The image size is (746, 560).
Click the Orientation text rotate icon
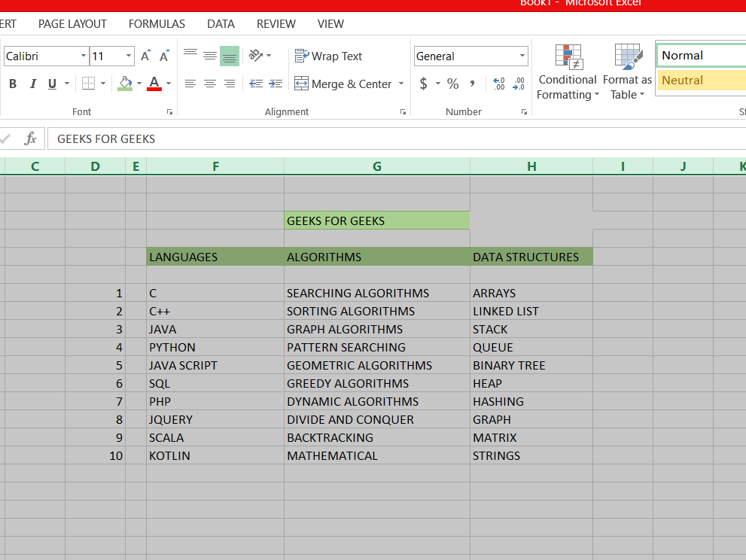[256, 56]
